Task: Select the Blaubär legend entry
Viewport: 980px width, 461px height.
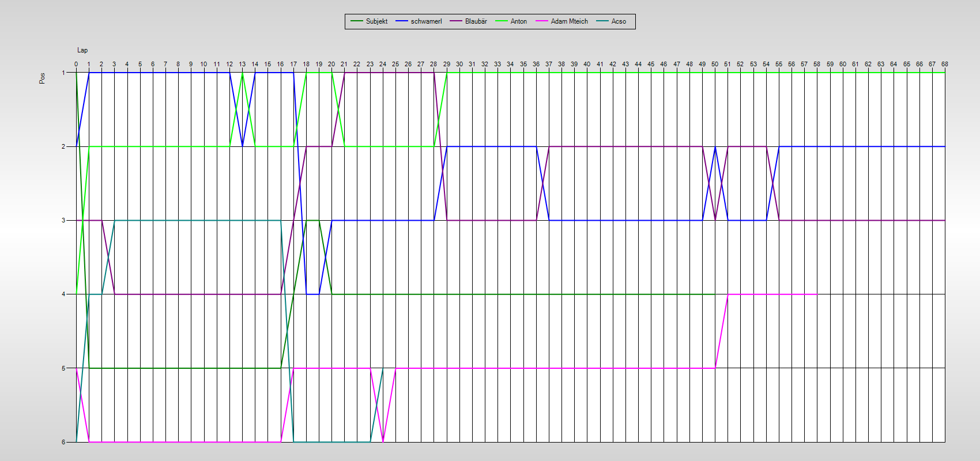Action: (x=468, y=21)
